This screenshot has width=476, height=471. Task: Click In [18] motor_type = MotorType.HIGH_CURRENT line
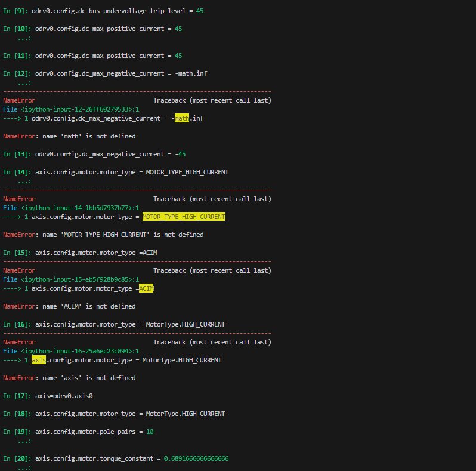coord(114,414)
